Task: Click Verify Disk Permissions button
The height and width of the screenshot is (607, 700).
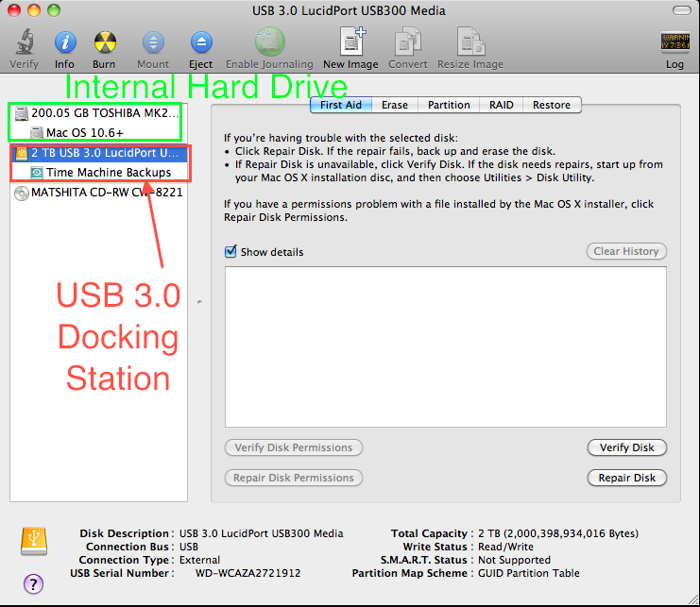Action: (293, 447)
